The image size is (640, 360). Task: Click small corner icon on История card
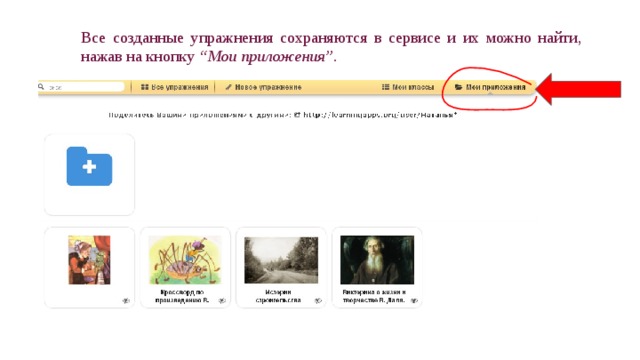tap(318, 301)
